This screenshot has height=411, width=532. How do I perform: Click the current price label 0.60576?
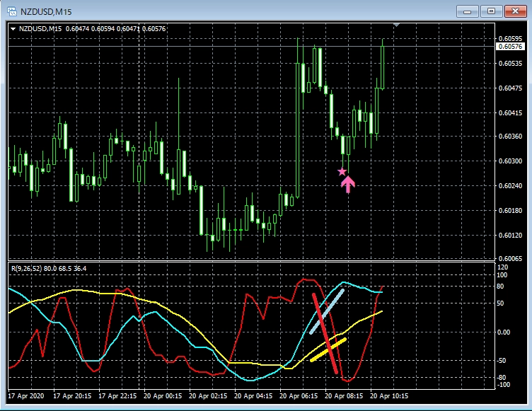509,47
